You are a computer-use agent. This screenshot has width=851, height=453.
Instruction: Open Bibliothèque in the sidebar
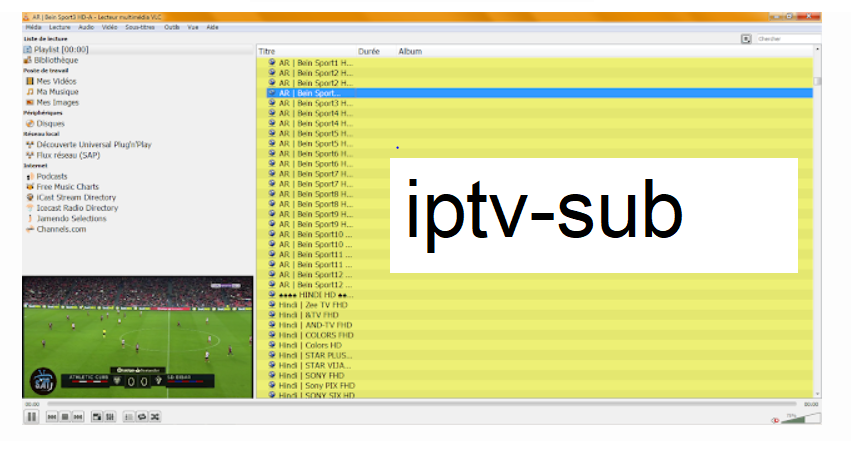tap(51, 60)
